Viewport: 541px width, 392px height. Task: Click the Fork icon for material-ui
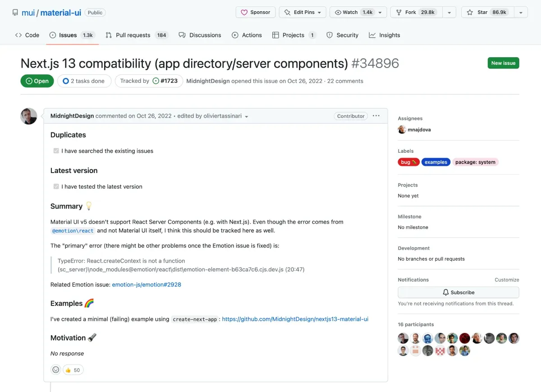pyautogui.click(x=399, y=12)
